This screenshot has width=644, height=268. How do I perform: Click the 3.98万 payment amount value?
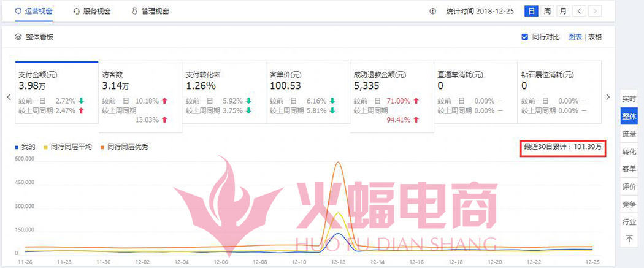pyautogui.click(x=33, y=86)
